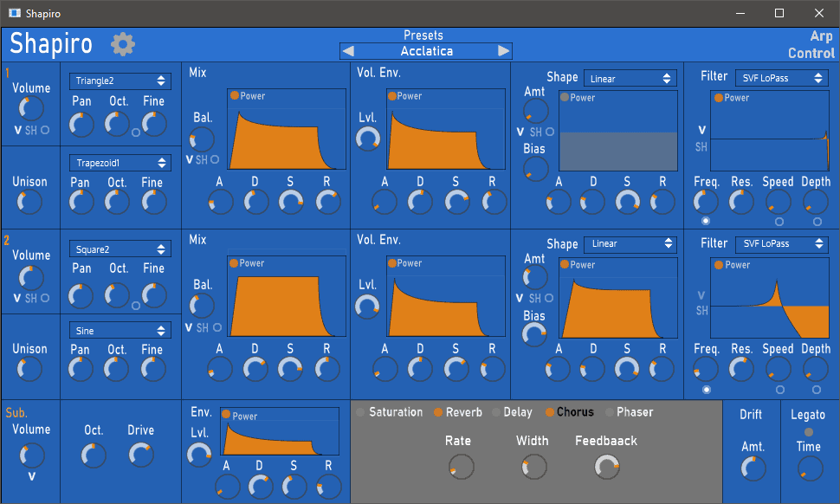Toggle Power on Sub envelope
840x504 pixels.
point(226,415)
